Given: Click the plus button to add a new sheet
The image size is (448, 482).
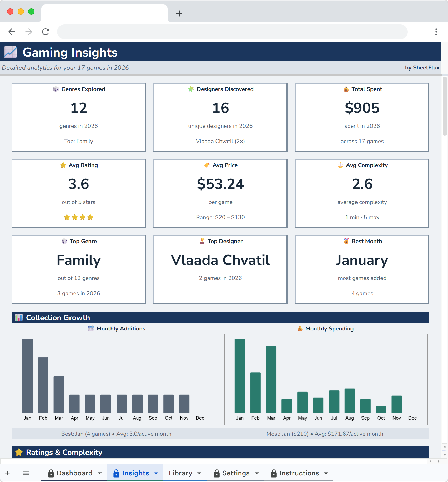Looking at the screenshot, I should point(7,473).
